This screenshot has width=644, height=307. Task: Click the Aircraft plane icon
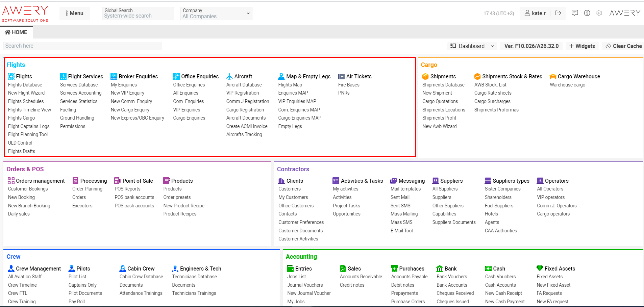(229, 77)
